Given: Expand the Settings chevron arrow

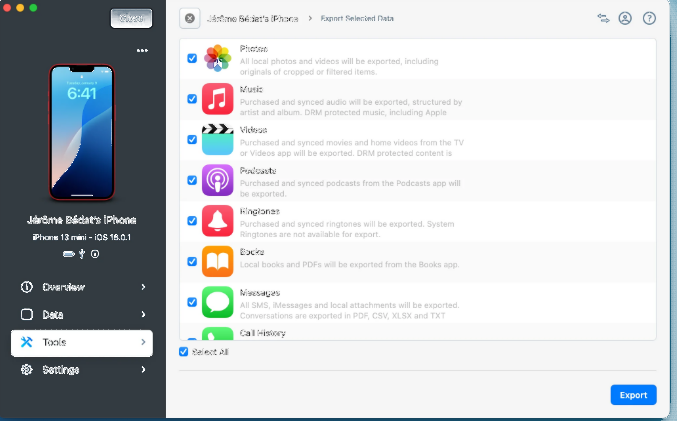Looking at the screenshot, I should 143,370.
